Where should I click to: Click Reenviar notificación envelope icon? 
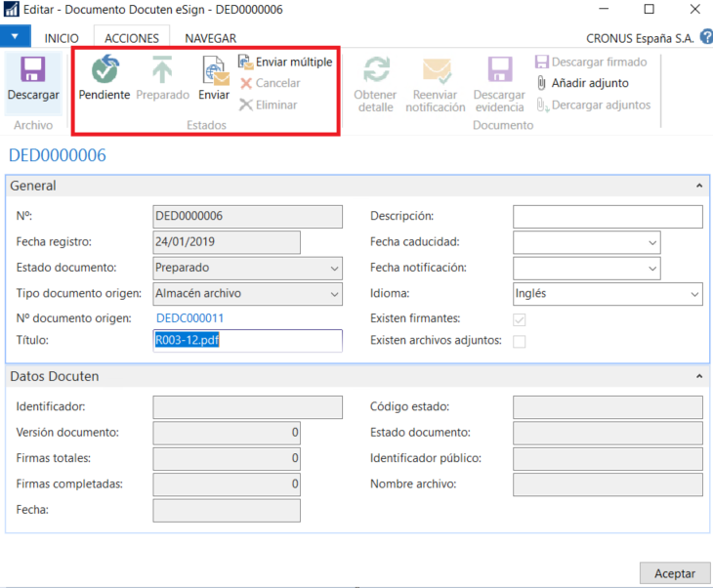436,70
